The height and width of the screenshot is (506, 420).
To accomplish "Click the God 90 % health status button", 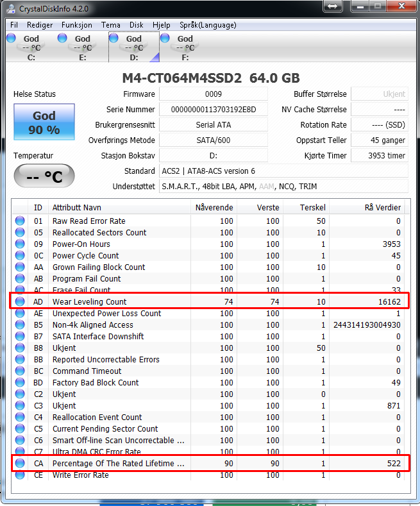I will [44, 122].
